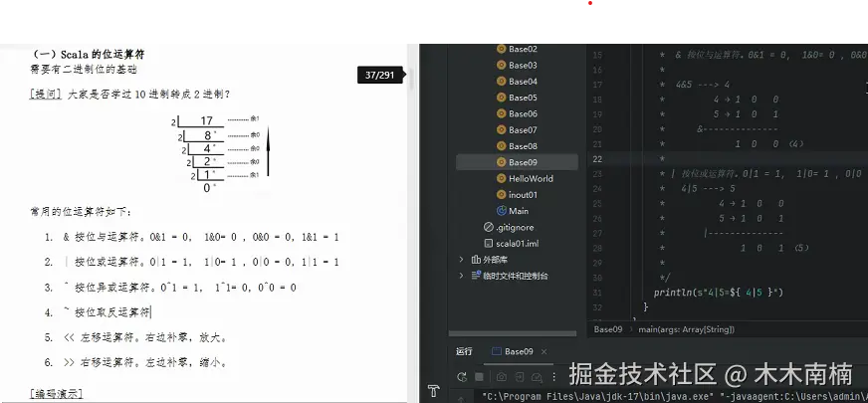
Task: Expand the 临时文件和控制台 node
Action: (461, 276)
